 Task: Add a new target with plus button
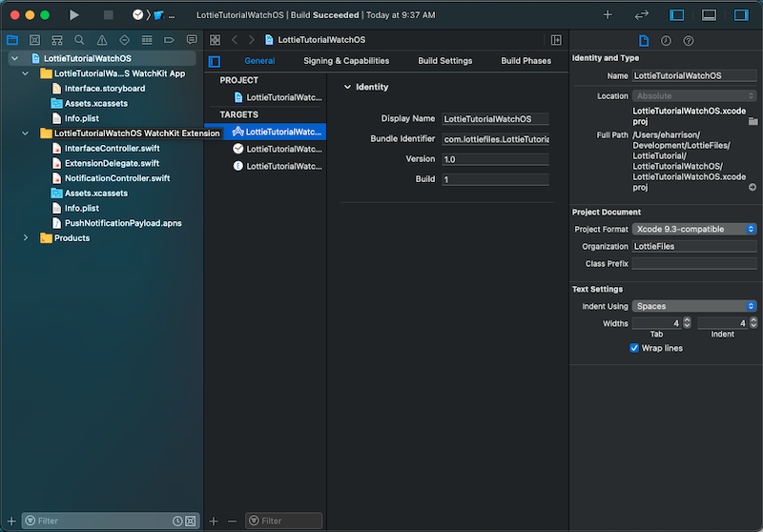pos(214,521)
